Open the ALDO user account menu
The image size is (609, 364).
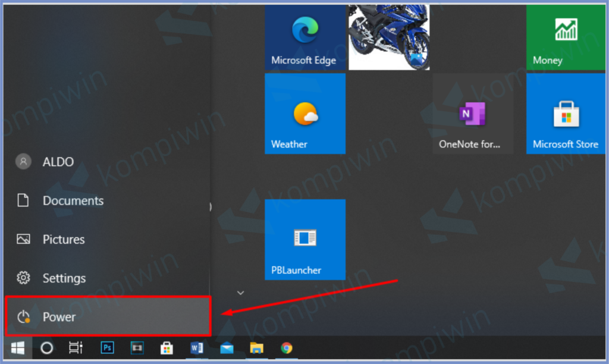coord(57,162)
